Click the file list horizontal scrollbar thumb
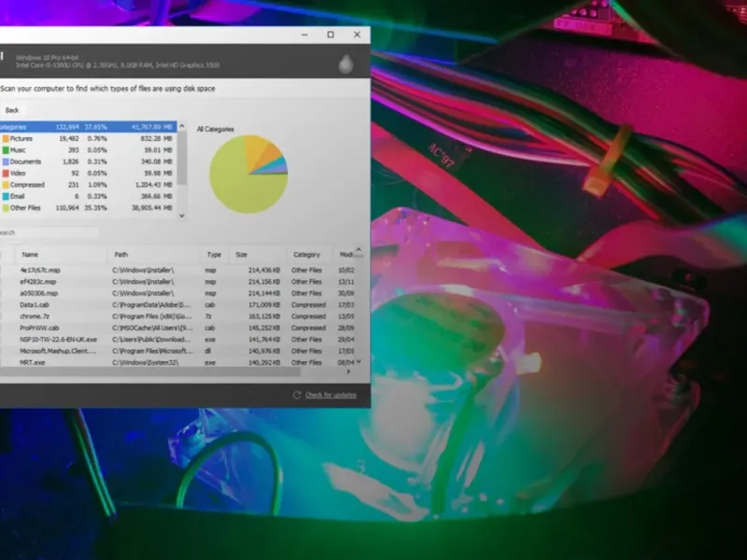The width and height of the screenshot is (747, 560). (x=150, y=371)
